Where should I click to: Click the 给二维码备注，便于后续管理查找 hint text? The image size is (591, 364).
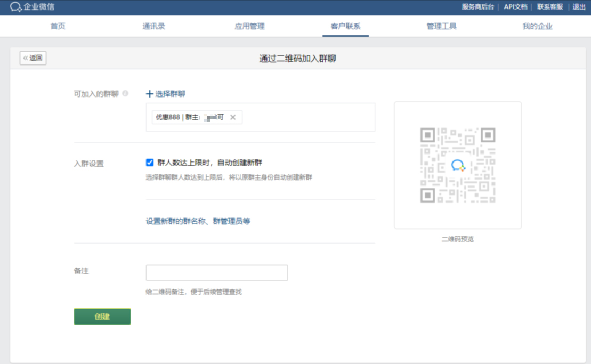(194, 292)
